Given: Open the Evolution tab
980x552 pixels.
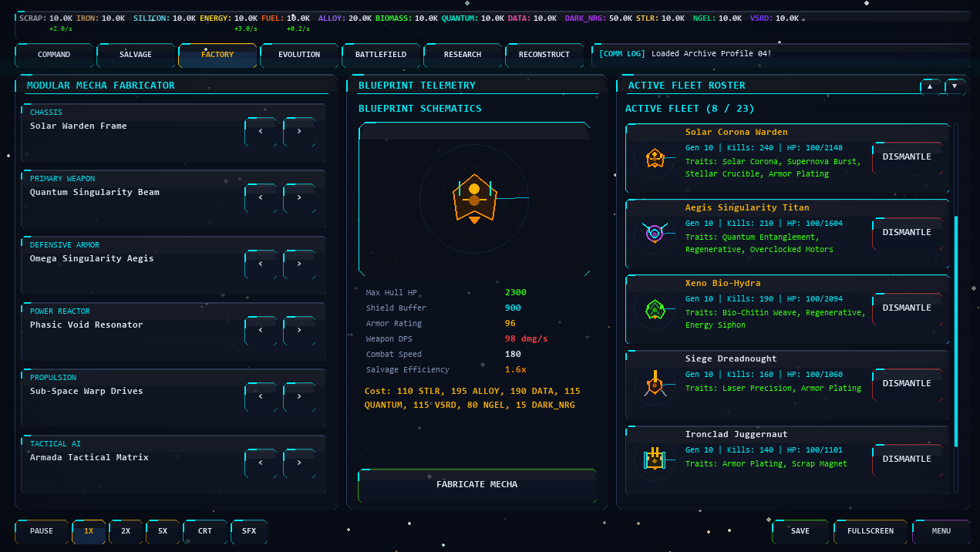Looking at the screenshot, I should pos(299,55).
